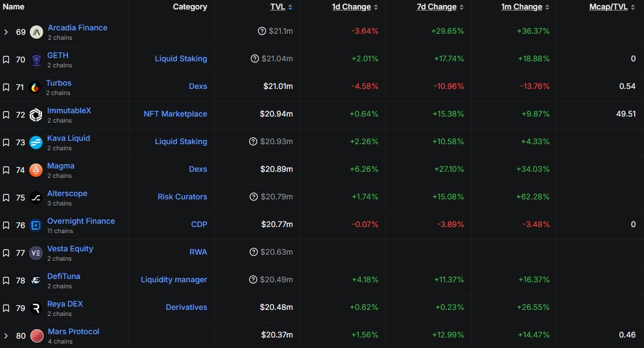Open the Alterscope protocol page

point(67,193)
